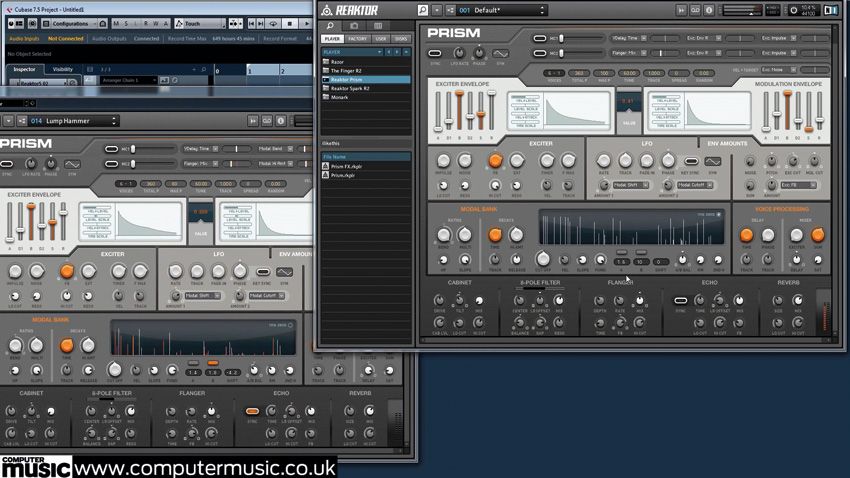850x478 pixels.
Task: Click the Cubase Play transport button
Action: (306, 24)
